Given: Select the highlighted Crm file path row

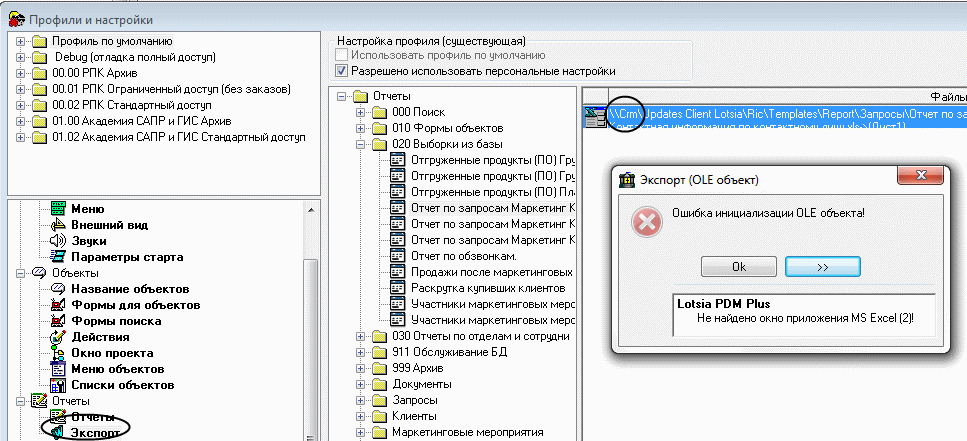Looking at the screenshot, I should pos(780,114).
